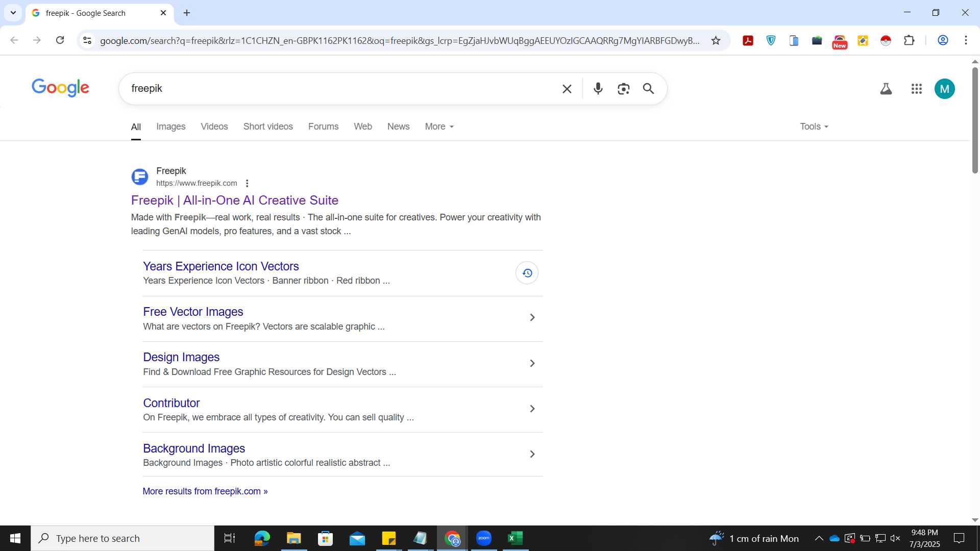Open Task View on taskbar
The width and height of the screenshot is (980, 551).
[230, 538]
